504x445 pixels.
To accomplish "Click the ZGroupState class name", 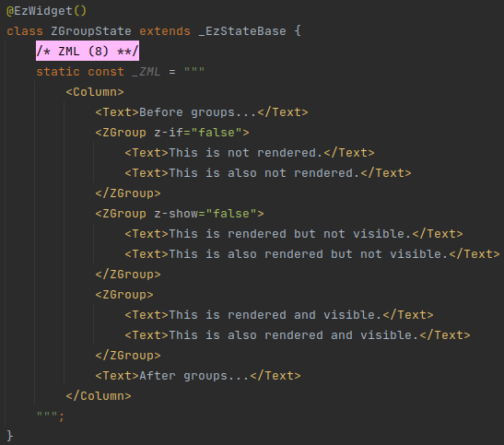I will [91, 31].
